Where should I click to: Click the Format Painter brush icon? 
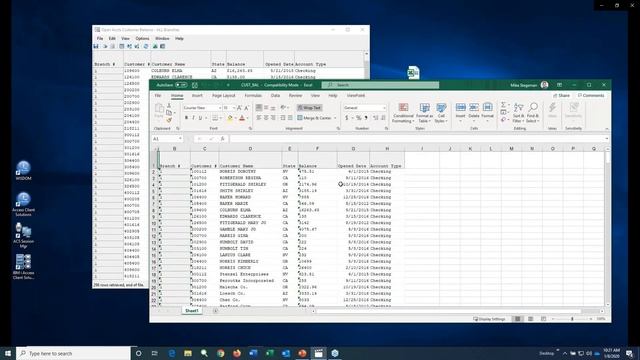169,120
